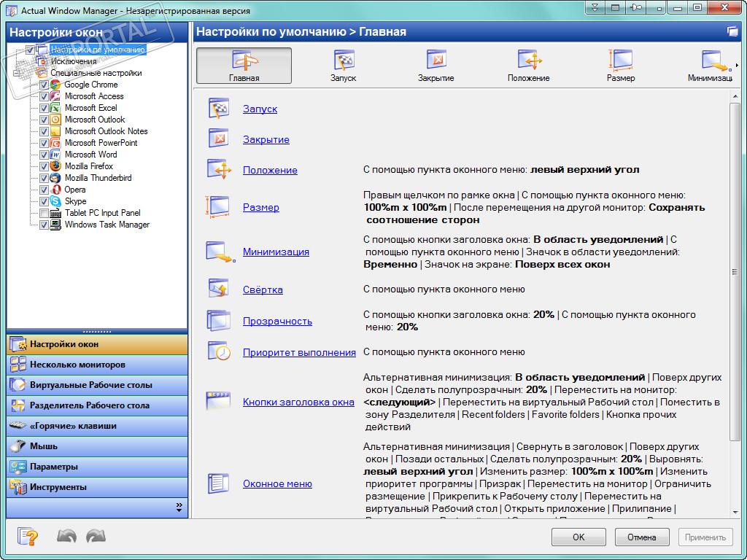747x560 pixels.
Task: Open the Положение link
Action: (x=270, y=170)
